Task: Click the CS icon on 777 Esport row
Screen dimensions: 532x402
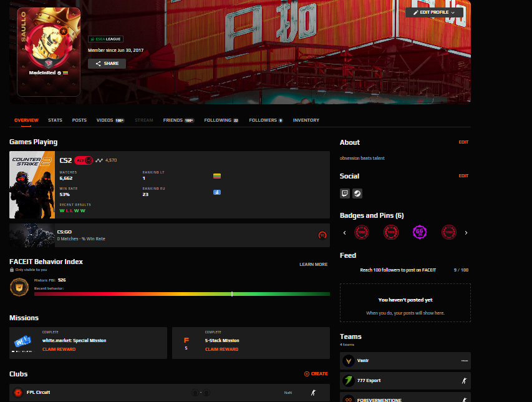Action: coord(464,381)
